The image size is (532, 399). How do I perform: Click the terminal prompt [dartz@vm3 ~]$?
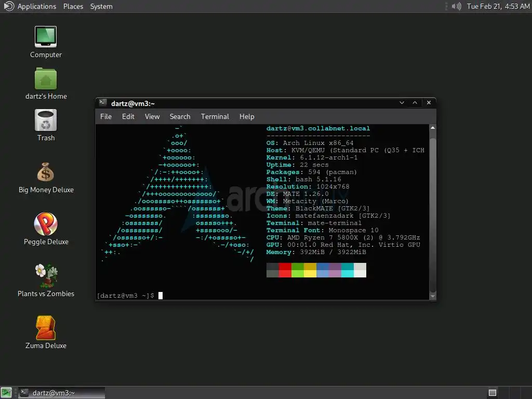[126, 296]
